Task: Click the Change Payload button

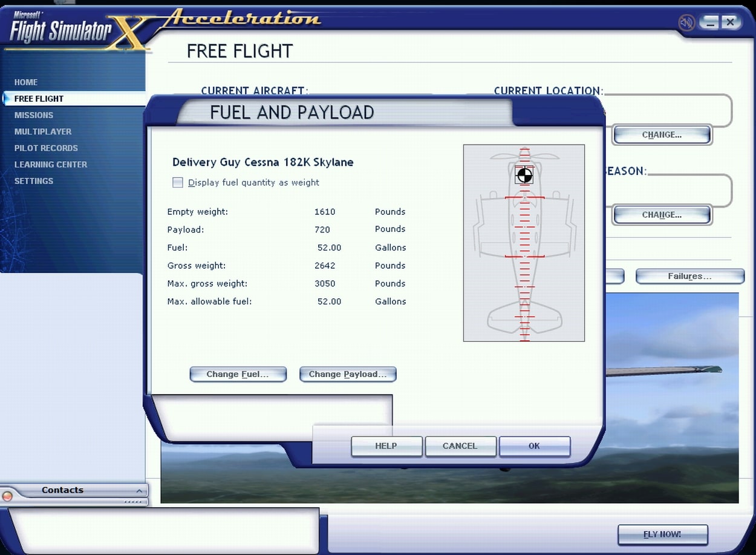Action: (x=348, y=374)
